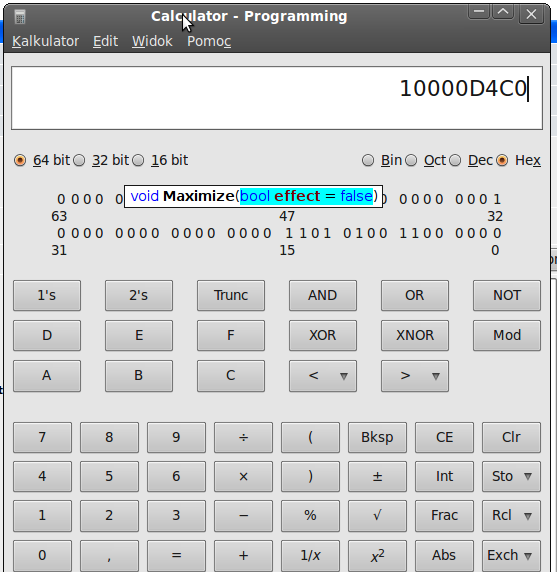Click the open parenthesis button
Image resolution: width=557 pixels, height=572 pixels.
click(x=310, y=437)
